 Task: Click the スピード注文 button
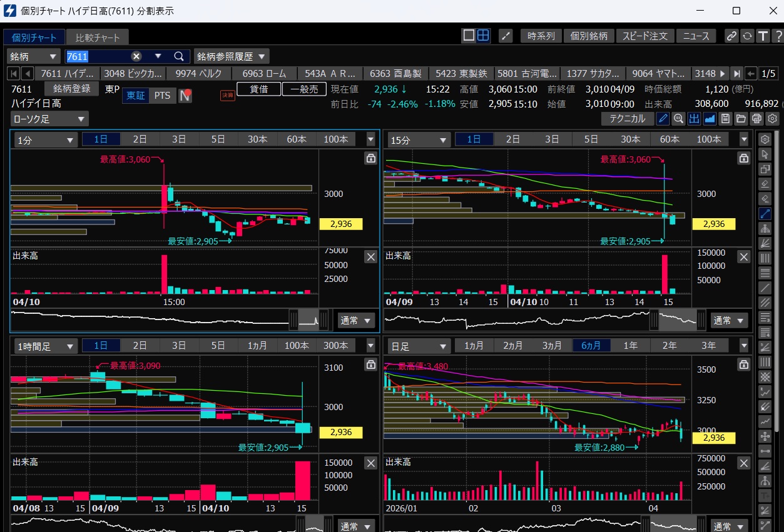645,36
